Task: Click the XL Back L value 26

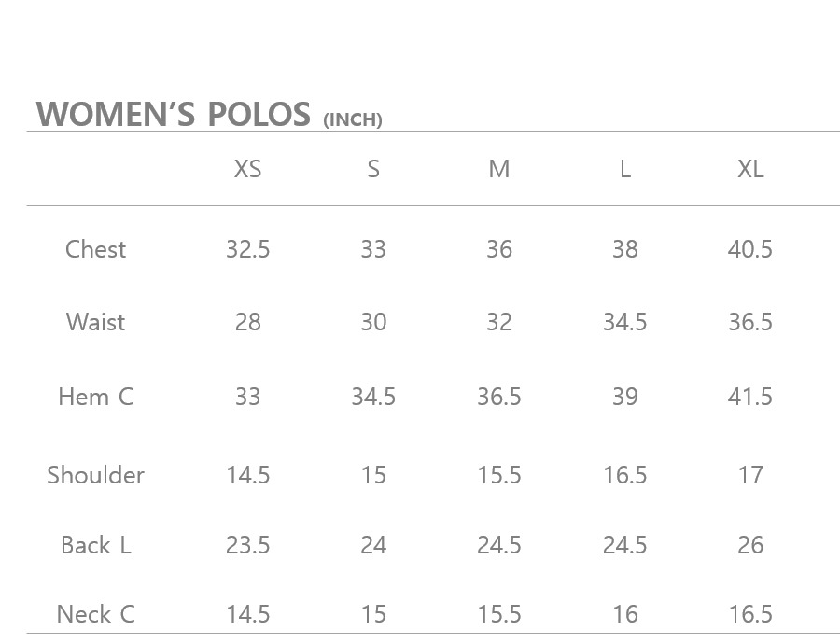Action: pyautogui.click(x=750, y=545)
